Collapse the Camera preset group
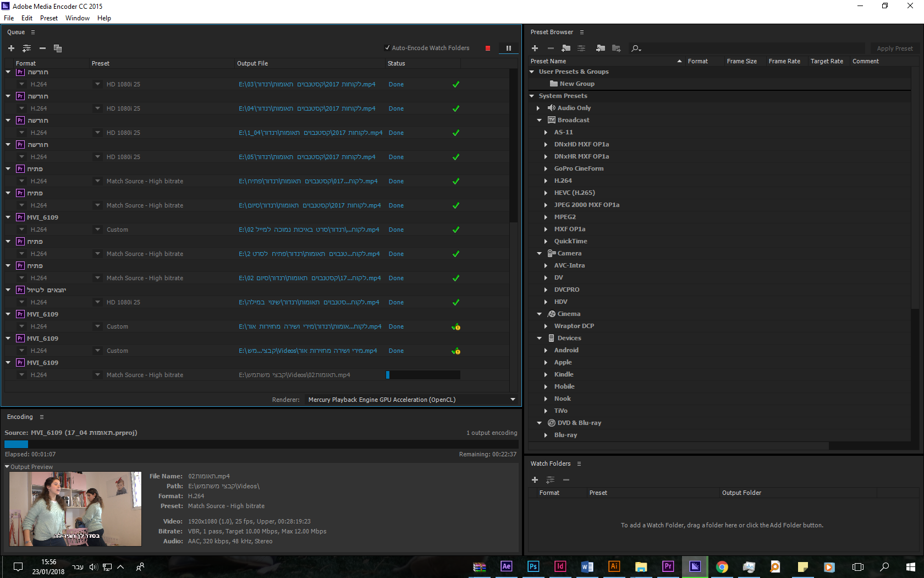 coord(540,253)
